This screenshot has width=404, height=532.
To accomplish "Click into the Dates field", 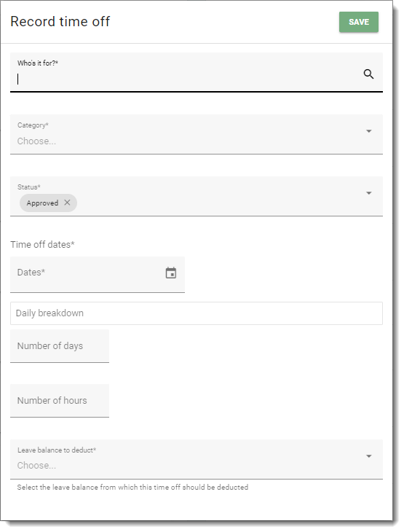I will (x=98, y=275).
